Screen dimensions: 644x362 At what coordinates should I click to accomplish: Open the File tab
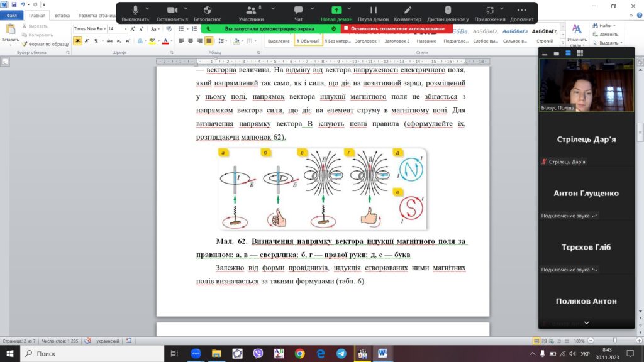pyautogui.click(x=12, y=16)
